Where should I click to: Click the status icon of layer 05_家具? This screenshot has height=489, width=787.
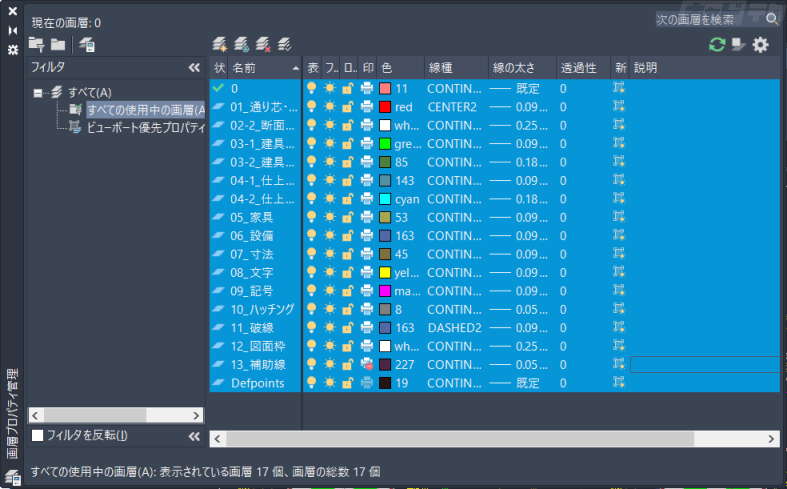pyautogui.click(x=218, y=217)
